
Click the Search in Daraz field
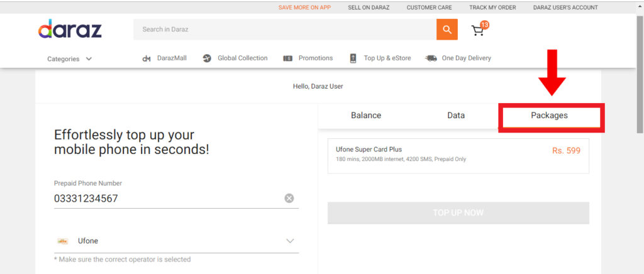(285, 30)
